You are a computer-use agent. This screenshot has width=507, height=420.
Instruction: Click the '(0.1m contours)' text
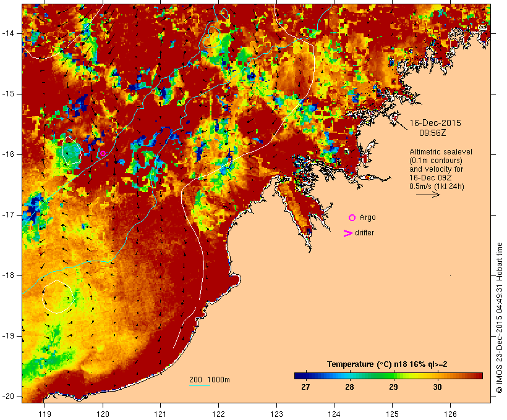click(436, 161)
